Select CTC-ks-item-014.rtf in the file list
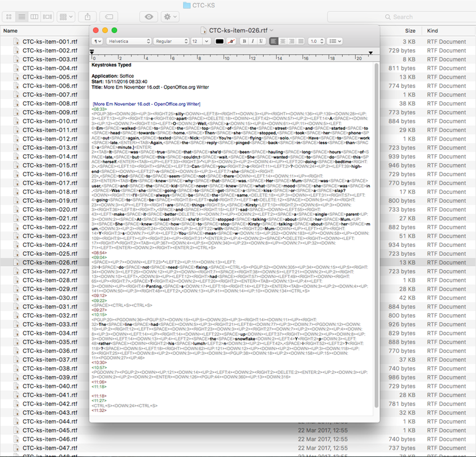Image resolution: width=476 pixels, height=457 pixels. point(46,156)
